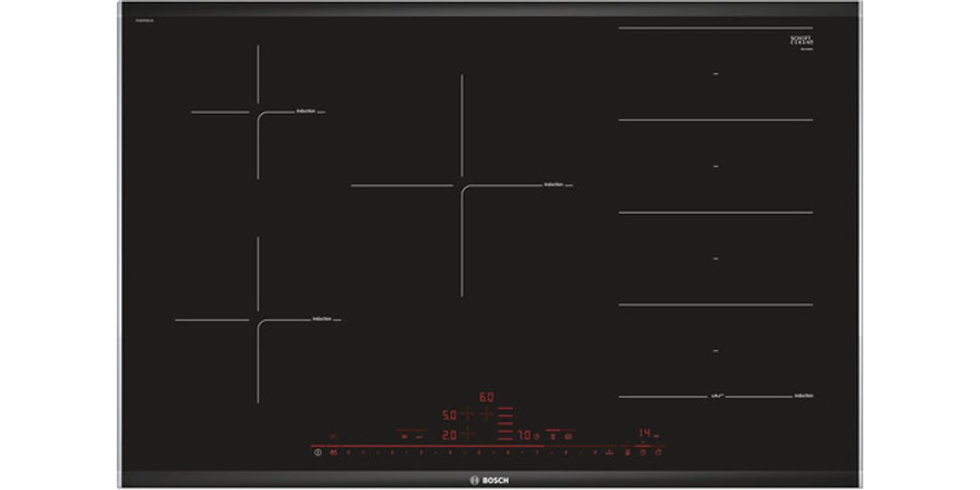This screenshot has height=490, width=980.
Task: Click the center burner's induction label
Action: click(553, 184)
